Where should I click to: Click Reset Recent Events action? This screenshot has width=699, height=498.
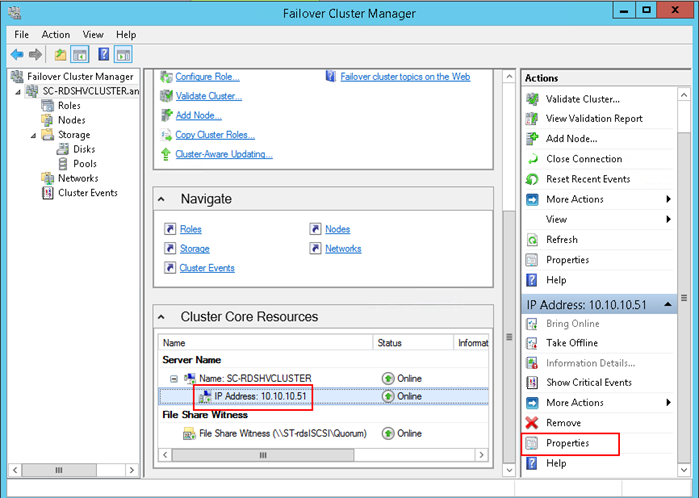588,179
